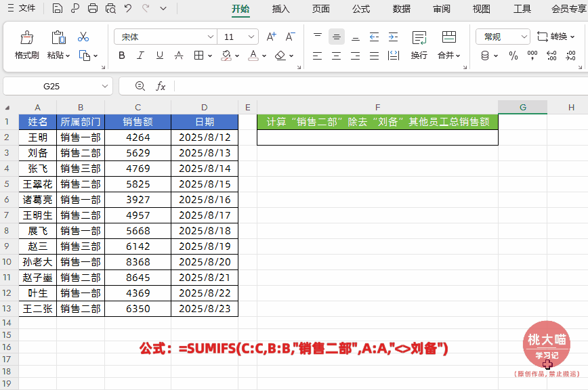The image size is (588, 390).
Task: Switch to the 视图 tab
Action: (x=482, y=9)
